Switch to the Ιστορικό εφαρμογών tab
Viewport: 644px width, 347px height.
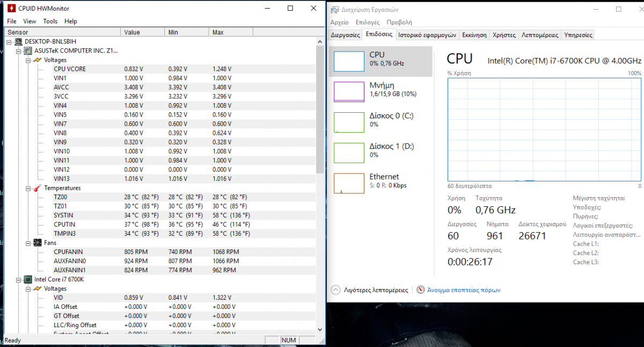(x=427, y=35)
